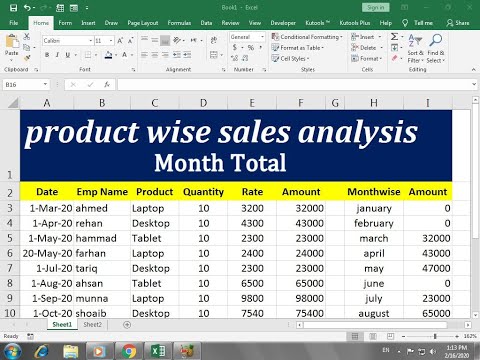Switch to the Insert tab

(x=88, y=23)
